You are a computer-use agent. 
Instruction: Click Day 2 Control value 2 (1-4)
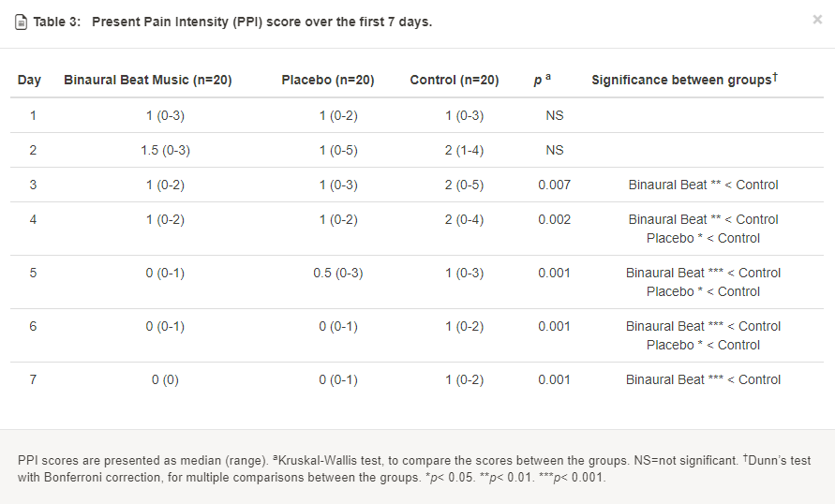click(465, 150)
